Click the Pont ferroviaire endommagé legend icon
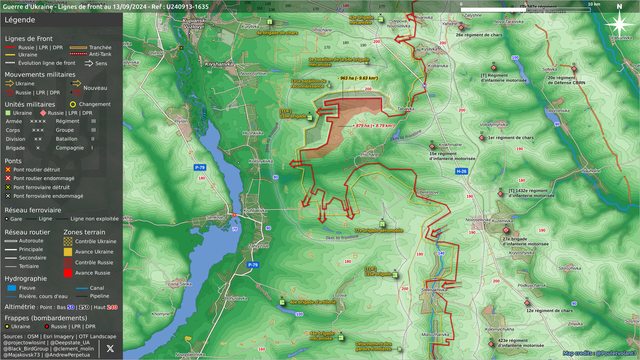The width and height of the screenshot is (640, 360). tap(8, 196)
